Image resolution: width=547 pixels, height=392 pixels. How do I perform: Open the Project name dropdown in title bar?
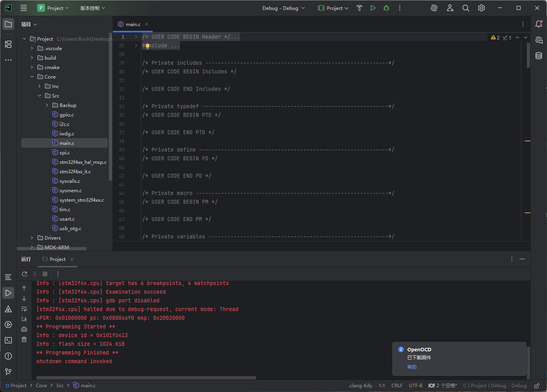coord(53,8)
